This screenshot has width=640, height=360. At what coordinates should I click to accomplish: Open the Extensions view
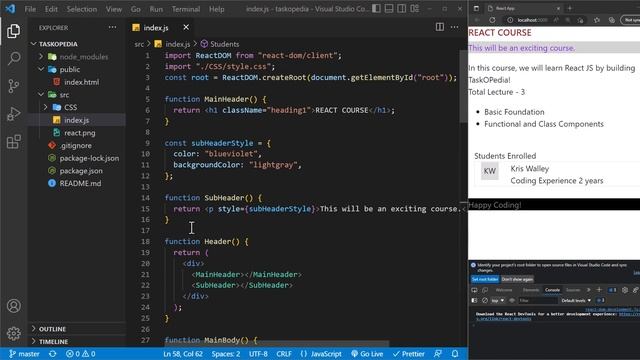[x=13, y=142]
